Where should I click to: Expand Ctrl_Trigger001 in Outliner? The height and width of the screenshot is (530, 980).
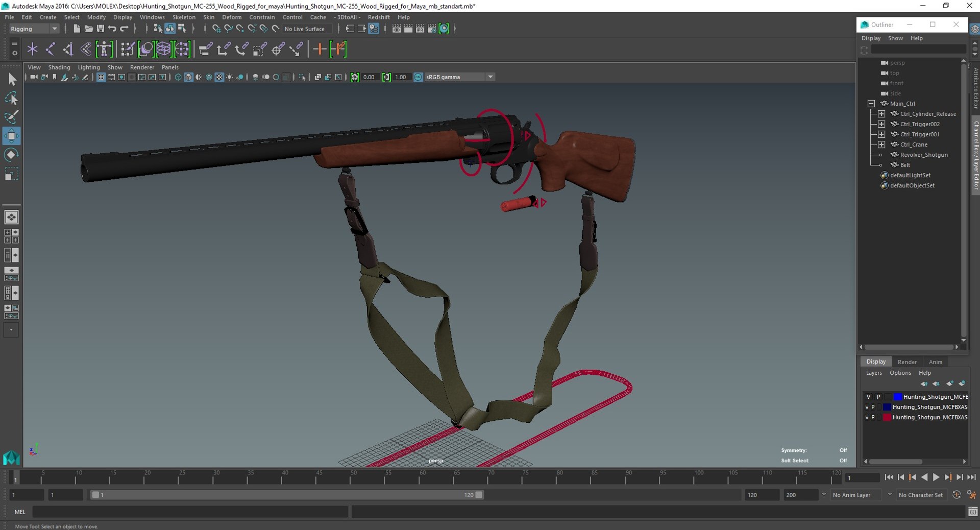pyautogui.click(x=881, y=134)
